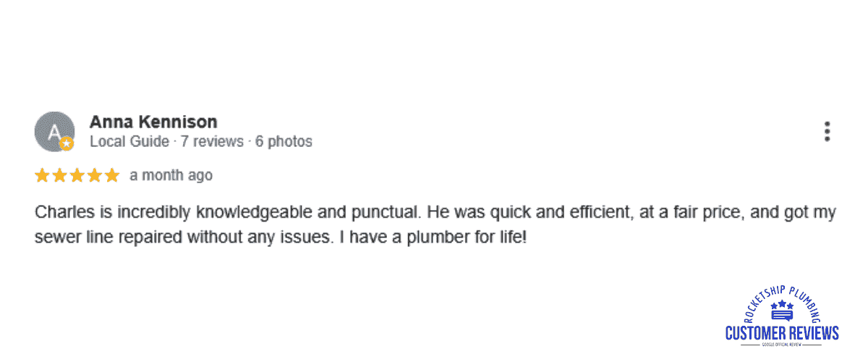Click the orange Local Guide star badge
Screen dimensions: 868x362
[x=67, y=143]
